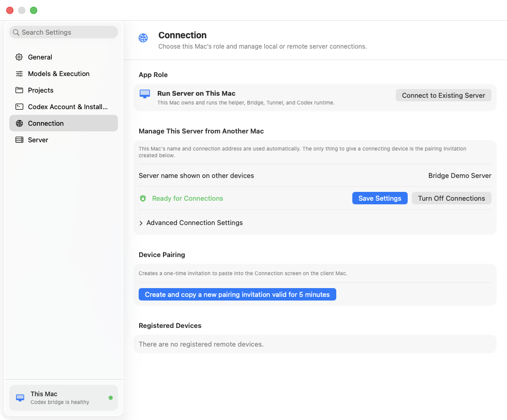
Task: Open Models & Execution settings
Action: [x=63, y=74]
